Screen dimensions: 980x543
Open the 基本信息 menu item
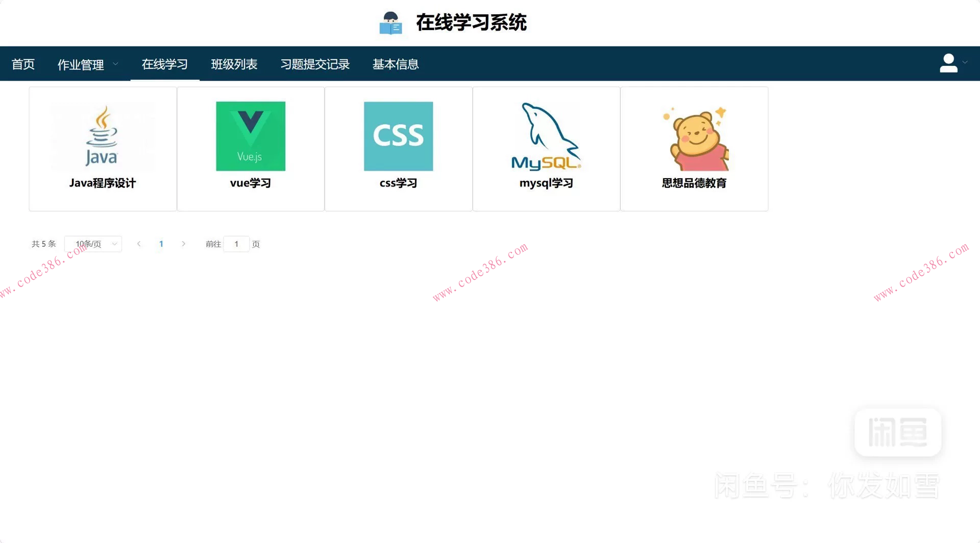[396, 64]
